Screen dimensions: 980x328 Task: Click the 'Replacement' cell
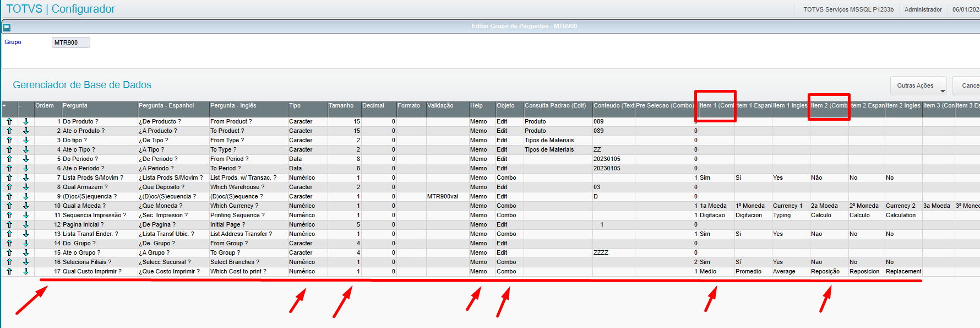[903, 271]
